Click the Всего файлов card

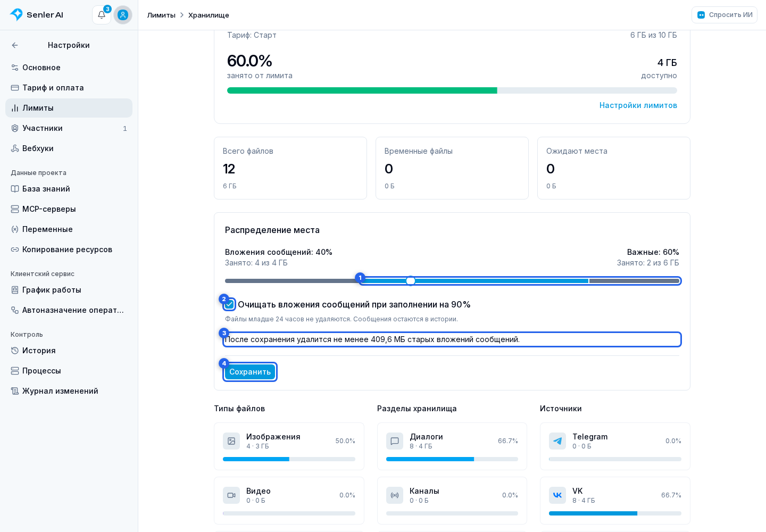click(290, 168)
